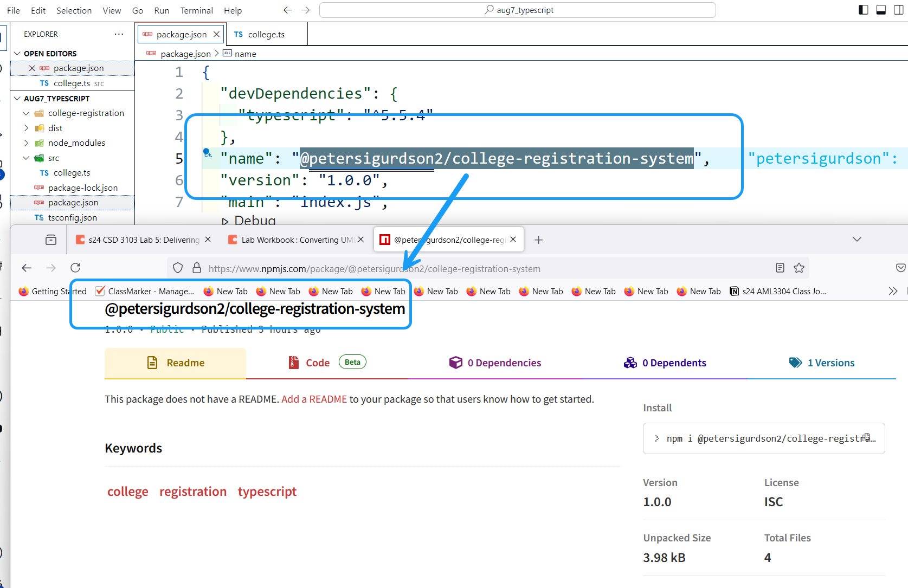Open the View menu
Image resolution: width=908 pixels, height=588 pixels.
tap(112, 10)
